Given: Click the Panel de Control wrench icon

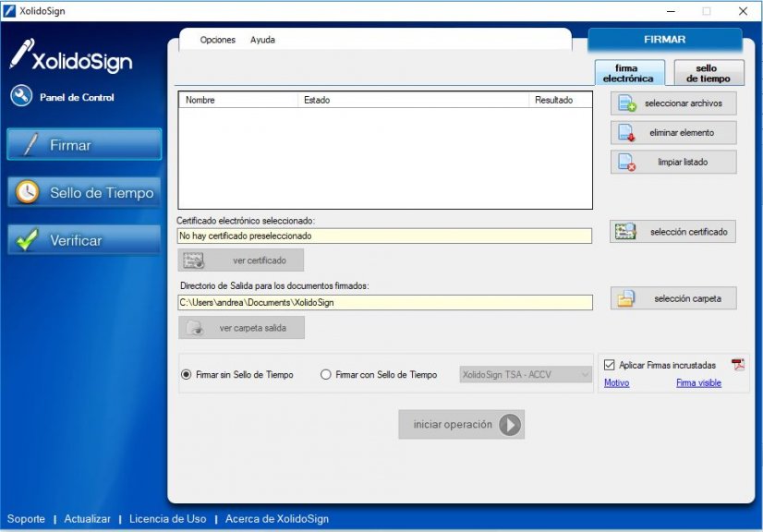Looking at the screenshot, I should [x=21, y=96].
